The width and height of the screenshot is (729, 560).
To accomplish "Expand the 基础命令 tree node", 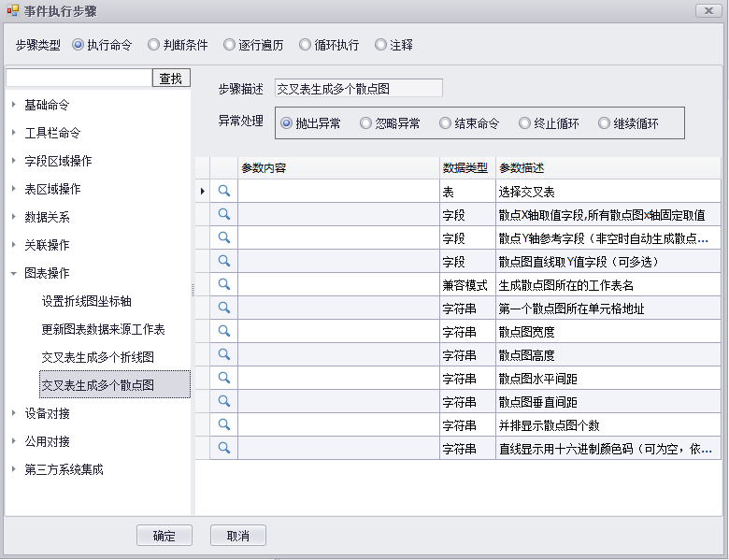I will [x=14, y=105].
